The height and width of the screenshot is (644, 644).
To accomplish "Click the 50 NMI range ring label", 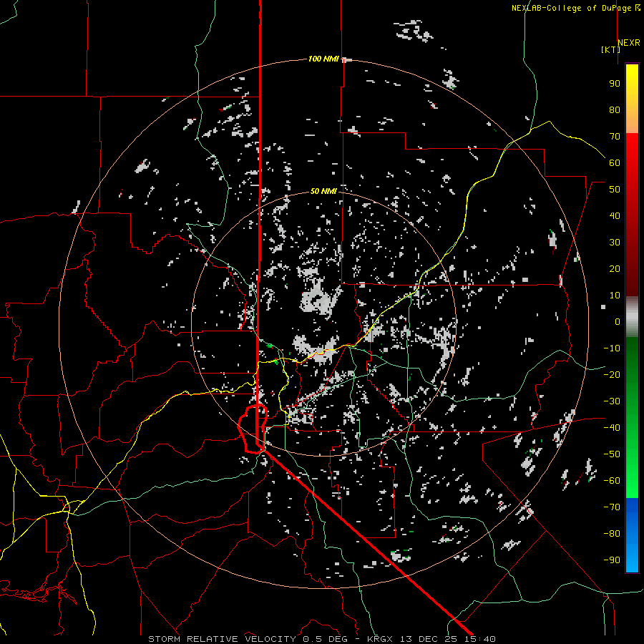I will [323, 191].
